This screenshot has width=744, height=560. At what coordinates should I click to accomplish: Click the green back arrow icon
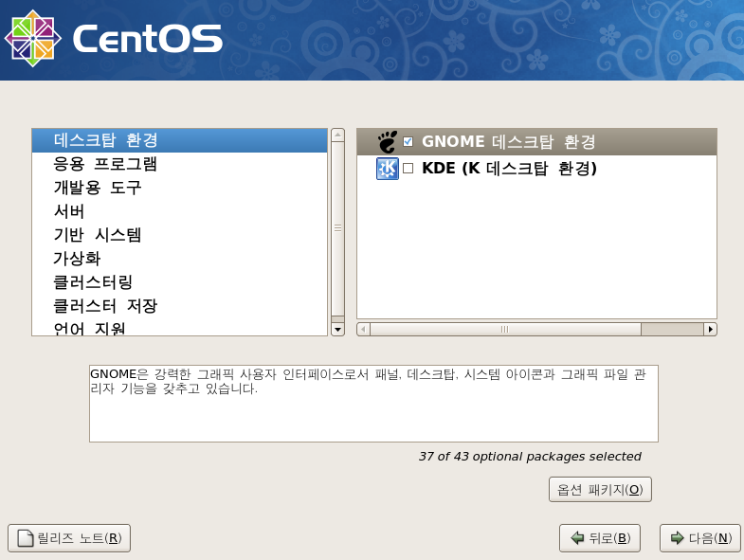click(x=577, y=537)
